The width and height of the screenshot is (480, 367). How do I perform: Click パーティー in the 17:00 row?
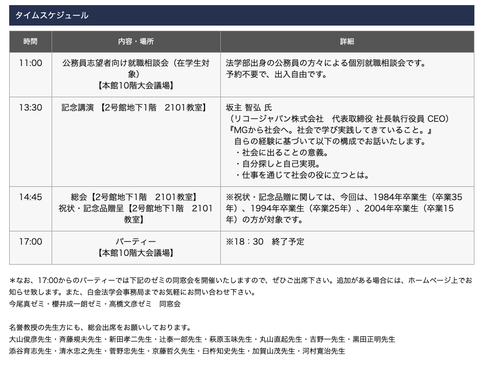pos(136,242)
